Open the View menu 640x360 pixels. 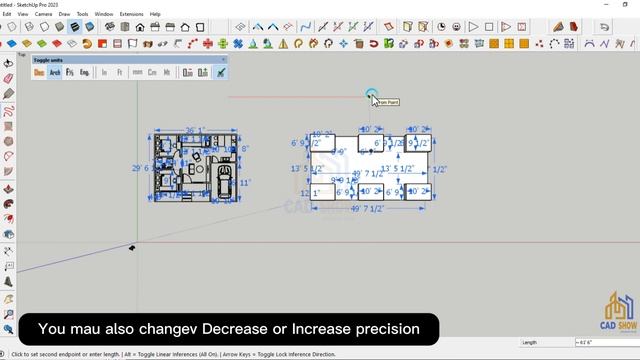coord(23,14)
